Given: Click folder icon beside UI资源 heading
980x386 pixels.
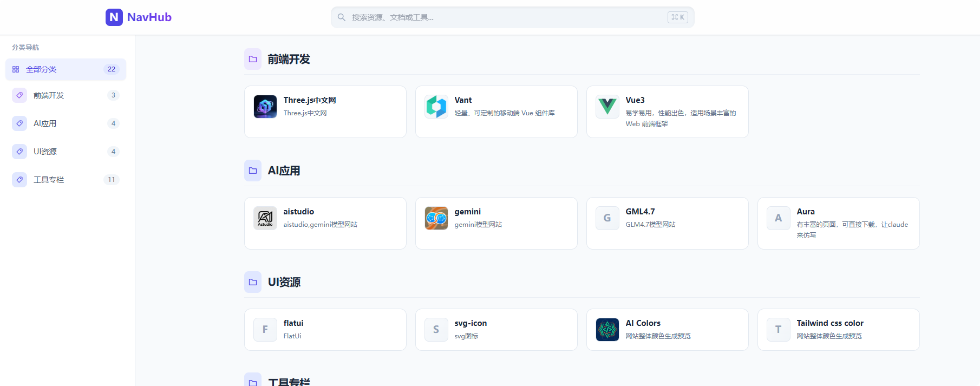Looking at the screenshot, I should point(253,282).
